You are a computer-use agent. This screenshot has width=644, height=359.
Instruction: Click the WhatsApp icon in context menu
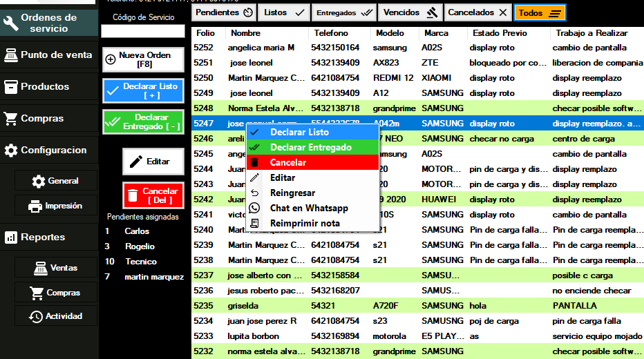pyautogui.click(x=255, y=208)
